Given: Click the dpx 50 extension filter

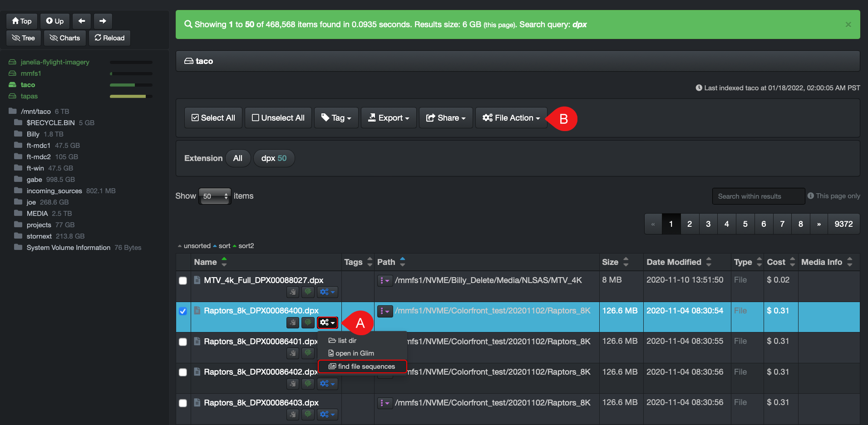Looking at the screenshot, I should click(274, 158).
